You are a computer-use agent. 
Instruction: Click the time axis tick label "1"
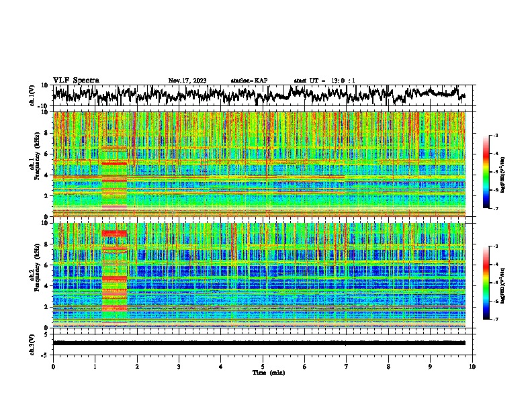tap(95, 367)
